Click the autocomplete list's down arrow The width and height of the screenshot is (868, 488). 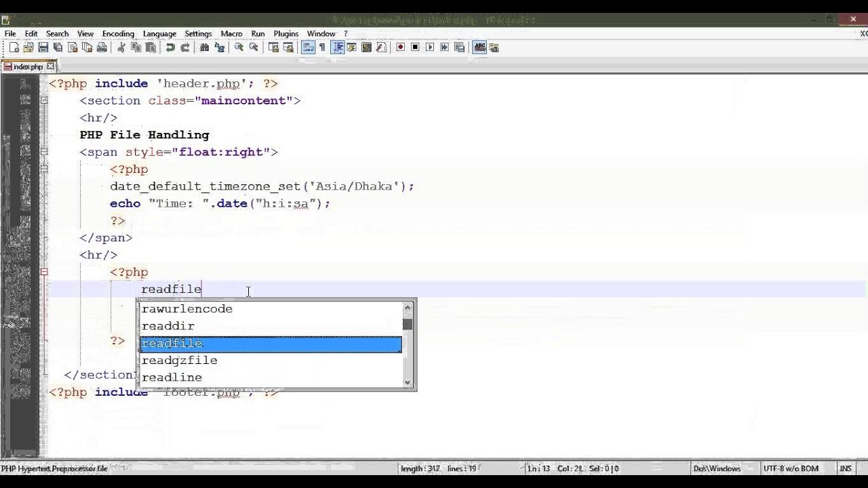coord(408,382)
